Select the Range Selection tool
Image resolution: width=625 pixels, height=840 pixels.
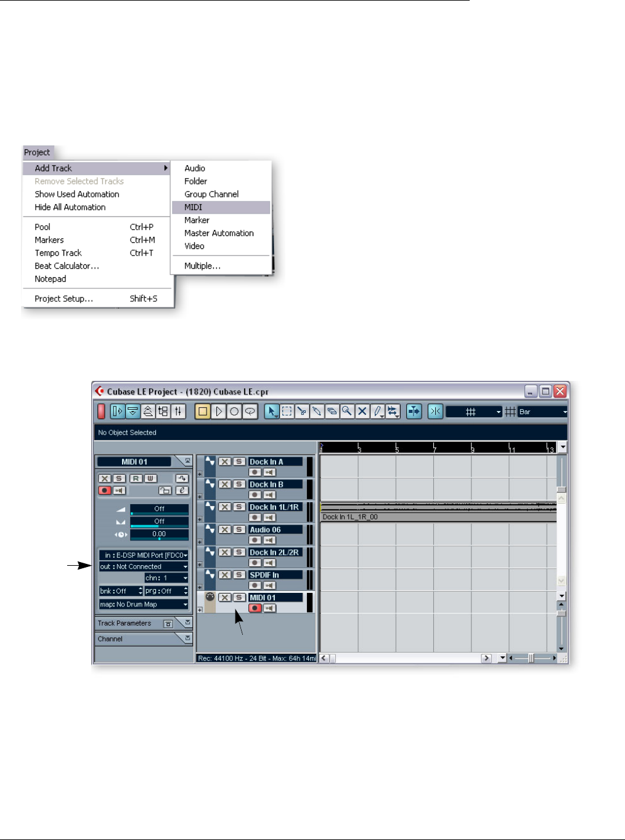[287, 412]
